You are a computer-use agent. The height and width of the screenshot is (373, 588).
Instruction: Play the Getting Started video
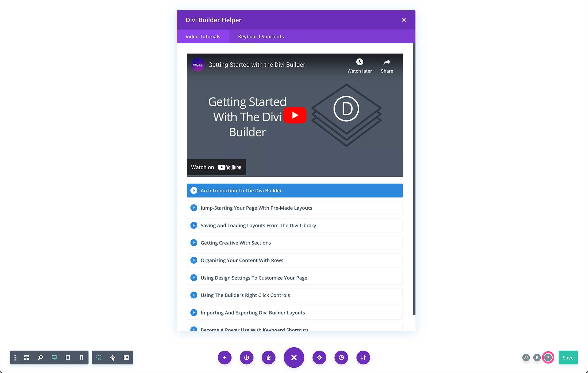pyautogui.click(x=295, y=115)
